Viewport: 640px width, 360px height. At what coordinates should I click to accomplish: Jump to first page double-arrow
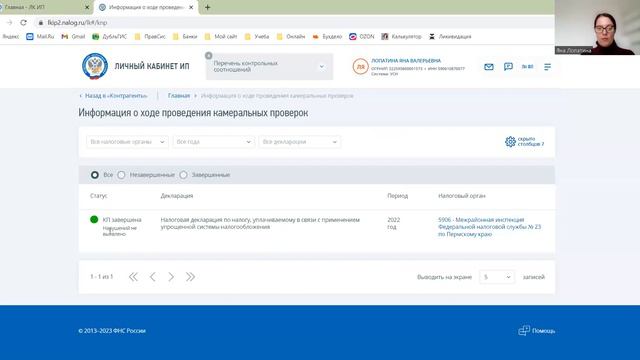(133, 277)
